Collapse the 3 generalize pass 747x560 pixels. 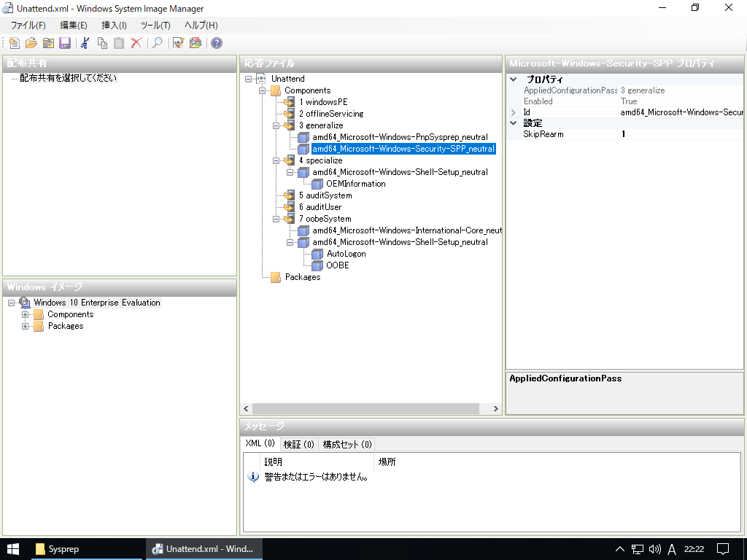276,125
